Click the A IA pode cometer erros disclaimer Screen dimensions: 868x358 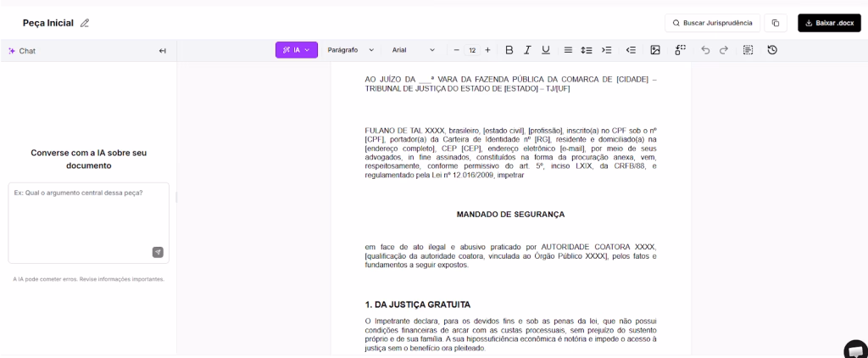(x=88, y=279)
